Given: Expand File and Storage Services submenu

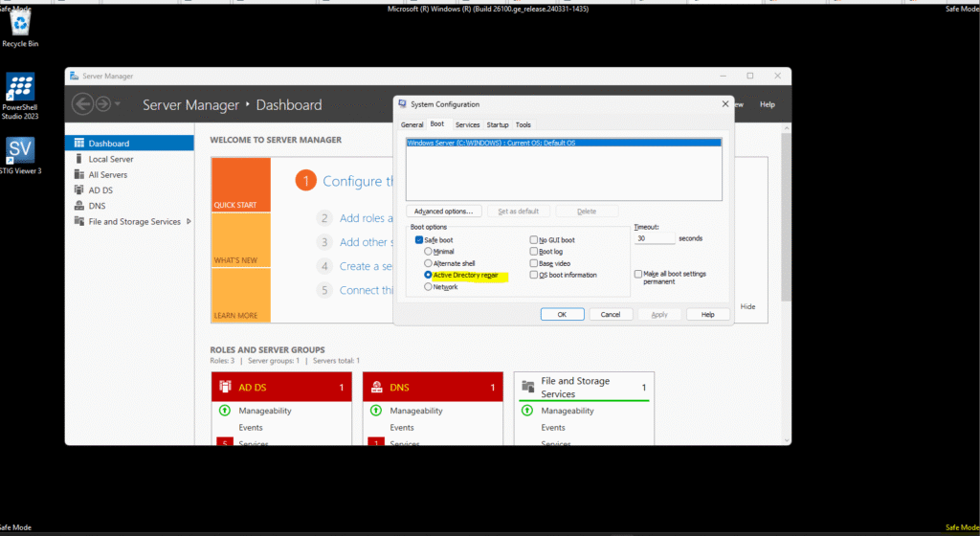Looking at the screenshot, I should tap(189, 221).
